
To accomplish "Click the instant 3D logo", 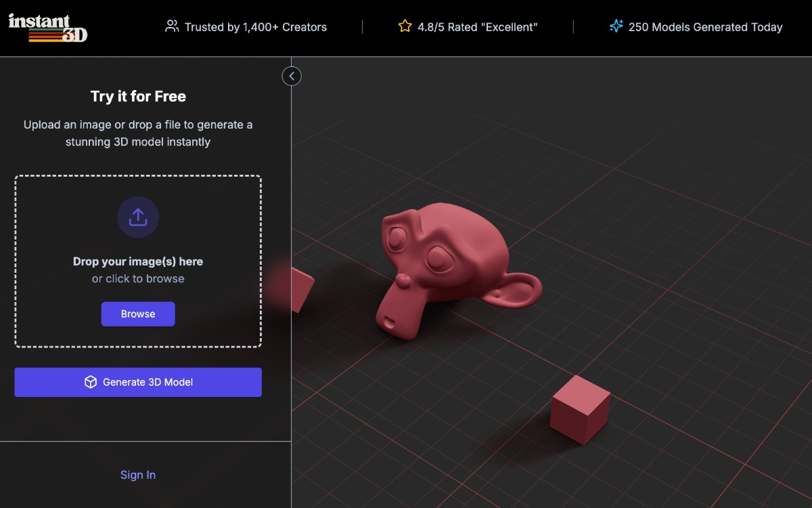I will pos(48,27).
